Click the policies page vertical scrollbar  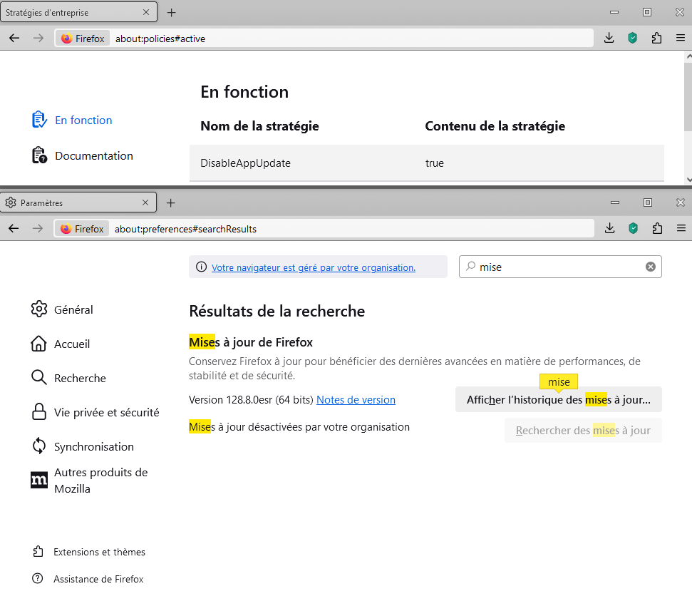pyautogui.click(x=688, y=97)
